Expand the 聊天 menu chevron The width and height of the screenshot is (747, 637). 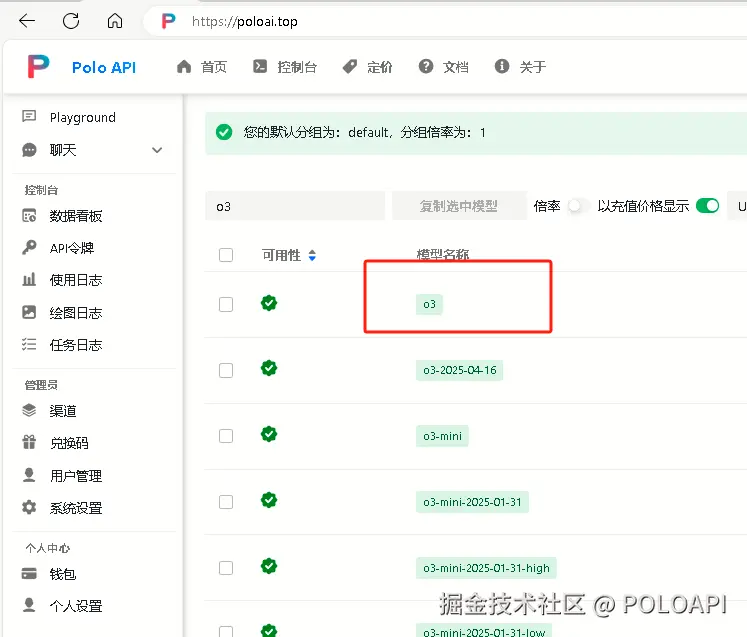pyautogui.click(x=157, y=150)
